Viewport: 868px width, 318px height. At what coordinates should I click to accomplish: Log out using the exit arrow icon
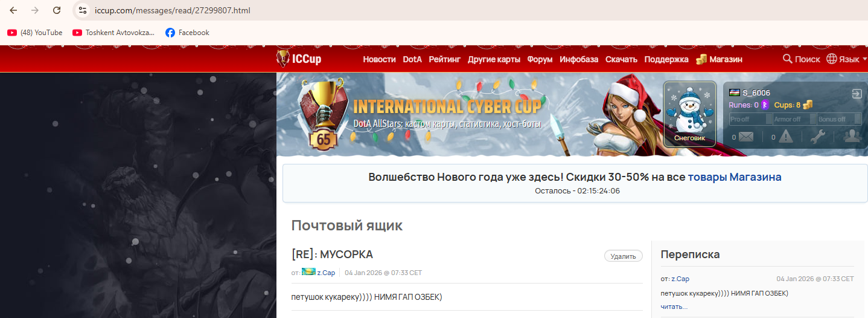pos(857,94)
